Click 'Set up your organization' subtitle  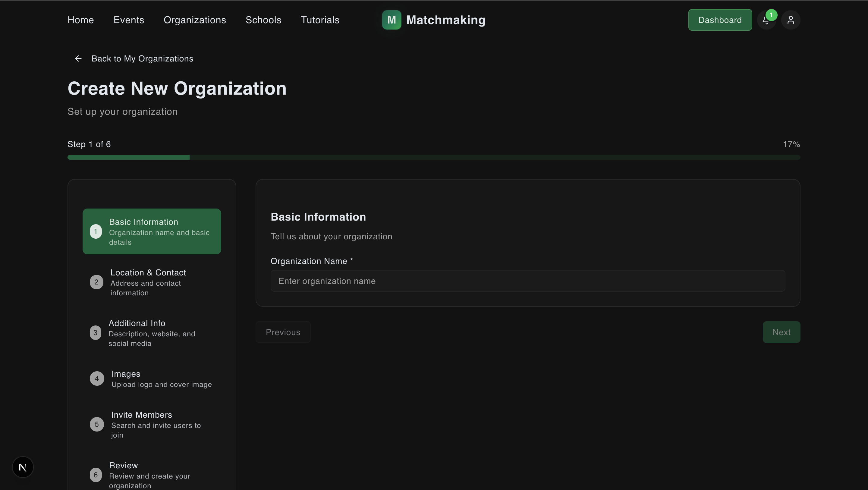(x=122, y=112)
